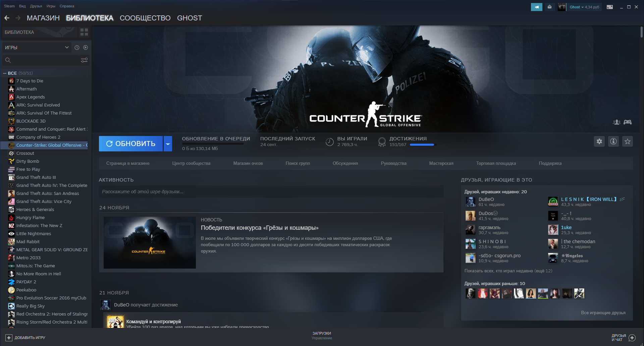Switch to СООБЩЕСТВО tab

pos(145,18)
